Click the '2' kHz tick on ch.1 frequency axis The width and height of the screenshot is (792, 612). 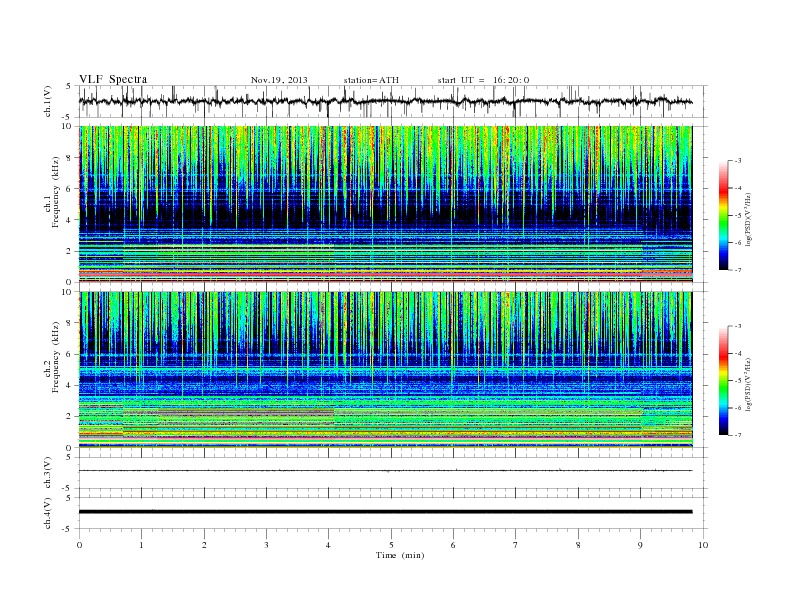tap(70, 251)
